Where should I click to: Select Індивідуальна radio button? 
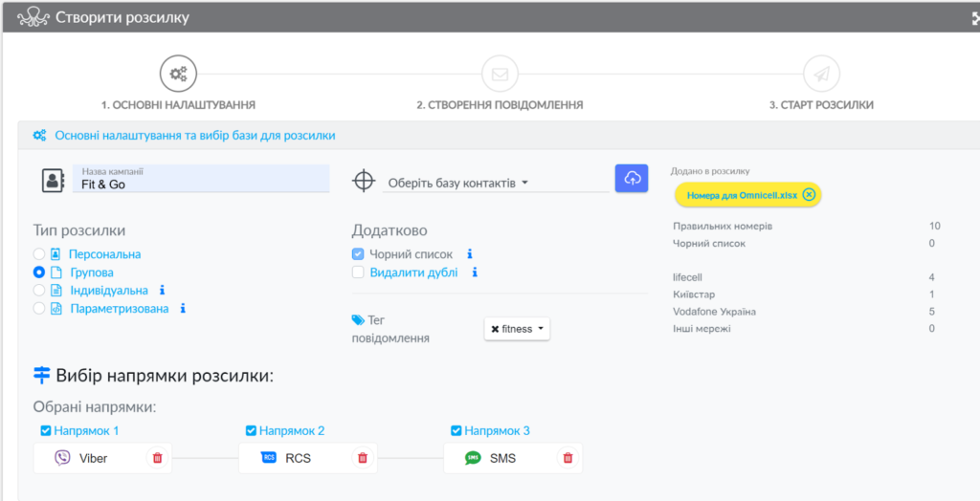(x=38, y=291)
